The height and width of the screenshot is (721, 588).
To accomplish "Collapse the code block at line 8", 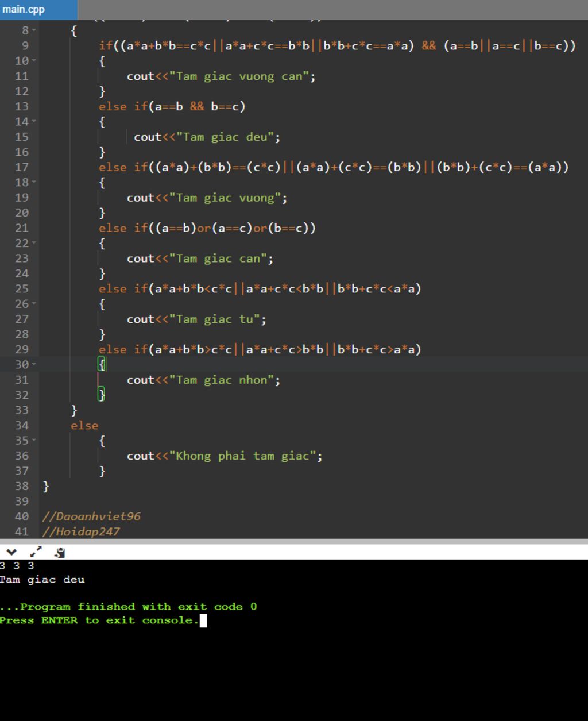I will [x=34, y=30].
